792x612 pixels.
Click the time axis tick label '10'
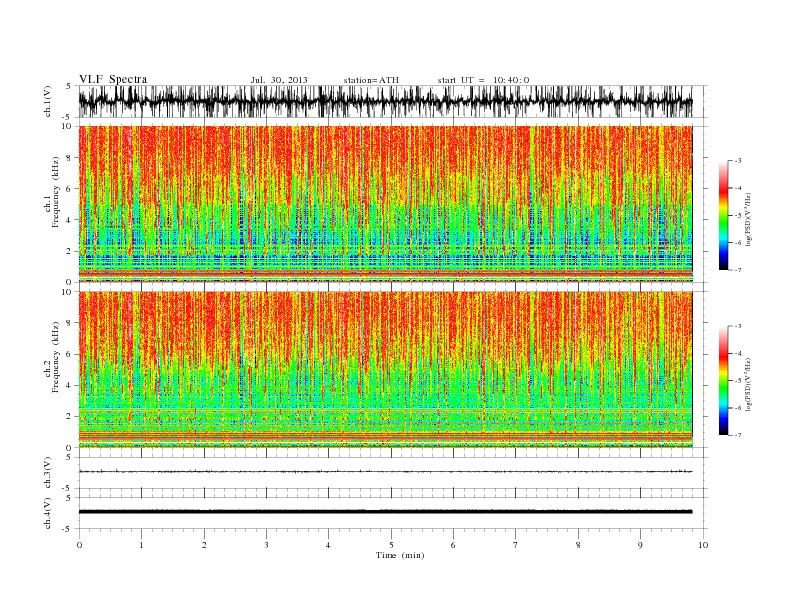click(x=703, y=545)
